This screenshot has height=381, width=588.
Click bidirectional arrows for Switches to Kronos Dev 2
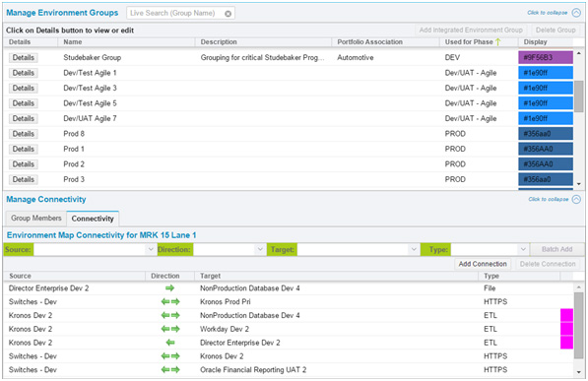tap(170, 356)
